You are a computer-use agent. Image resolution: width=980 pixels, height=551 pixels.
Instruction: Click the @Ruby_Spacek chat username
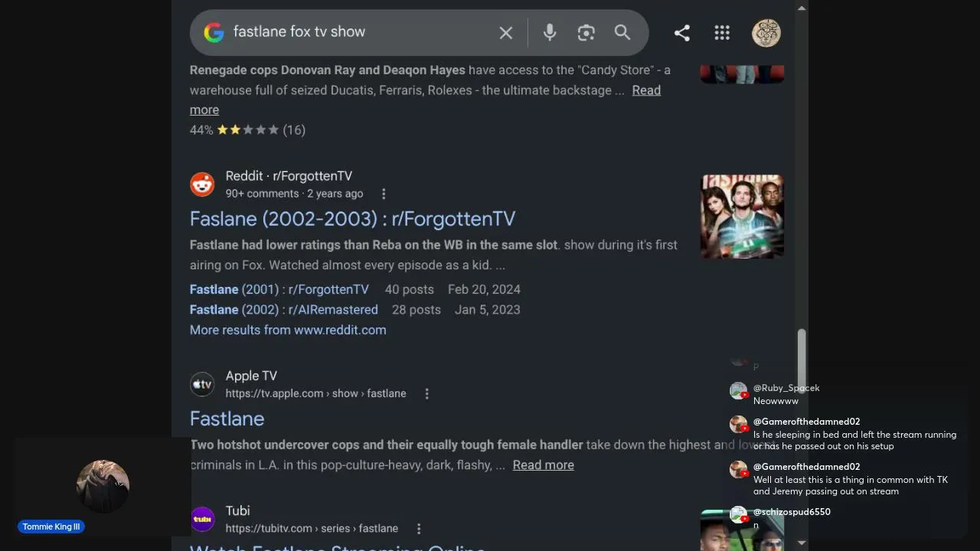(x=786, y=388)
